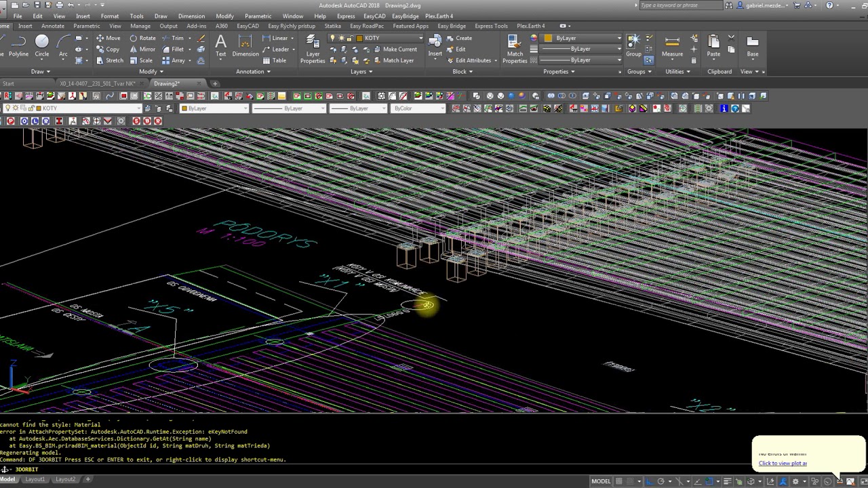Screen dimensions: 868x488
Task: Click the new drawing tab plus button
Action: [215, 83]
